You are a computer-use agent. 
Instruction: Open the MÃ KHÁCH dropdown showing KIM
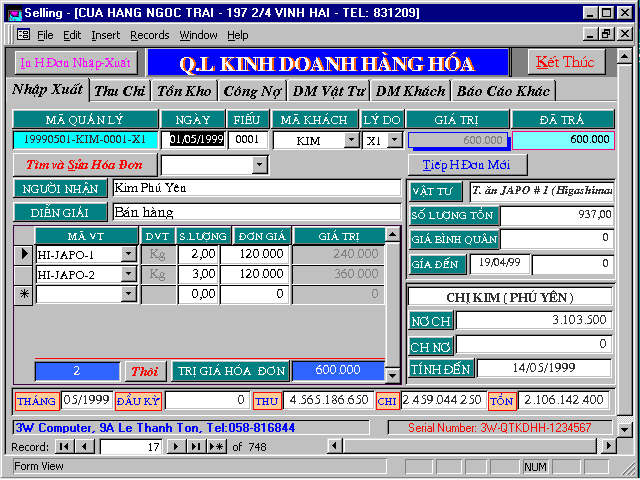click(351, 140)
